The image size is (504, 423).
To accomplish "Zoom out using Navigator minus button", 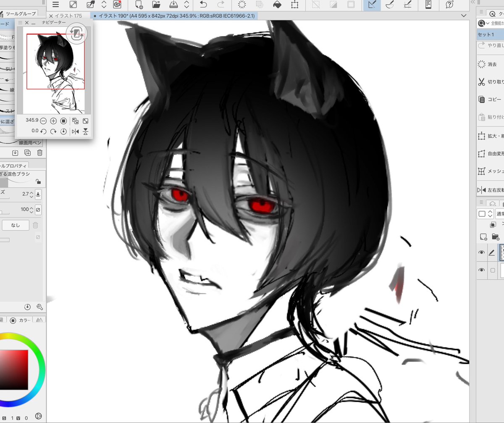I will [x=44, y=121].
